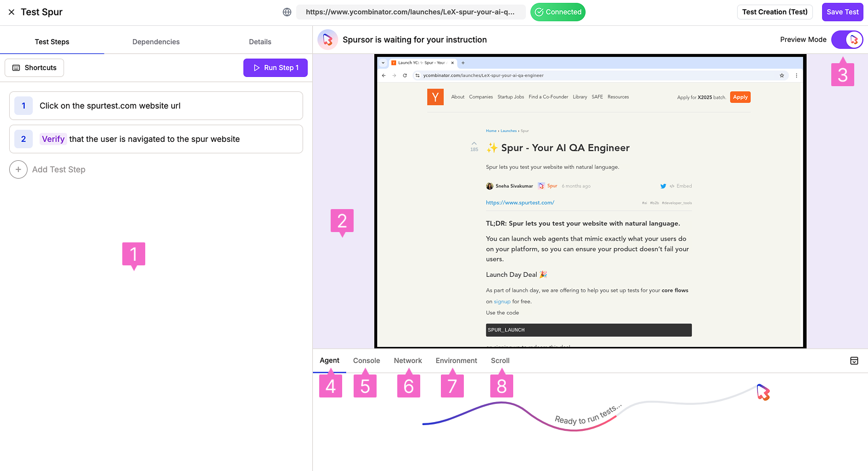Screen dimensions: 868x471
Task: Click the globe icon beside the URL
Action: (x=287, y=12)
